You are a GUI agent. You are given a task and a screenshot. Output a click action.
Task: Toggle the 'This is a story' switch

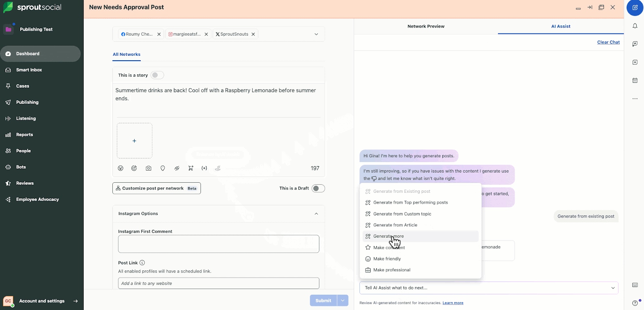(x=157, y=75)
